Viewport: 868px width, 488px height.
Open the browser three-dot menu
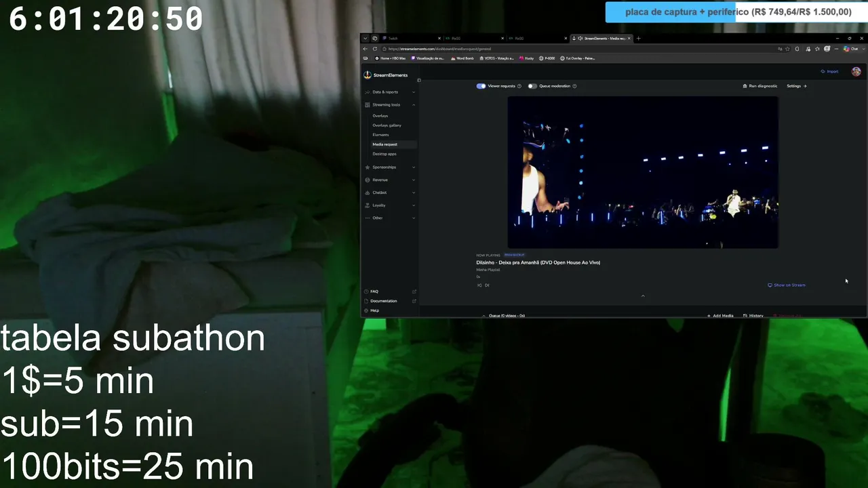837,49
